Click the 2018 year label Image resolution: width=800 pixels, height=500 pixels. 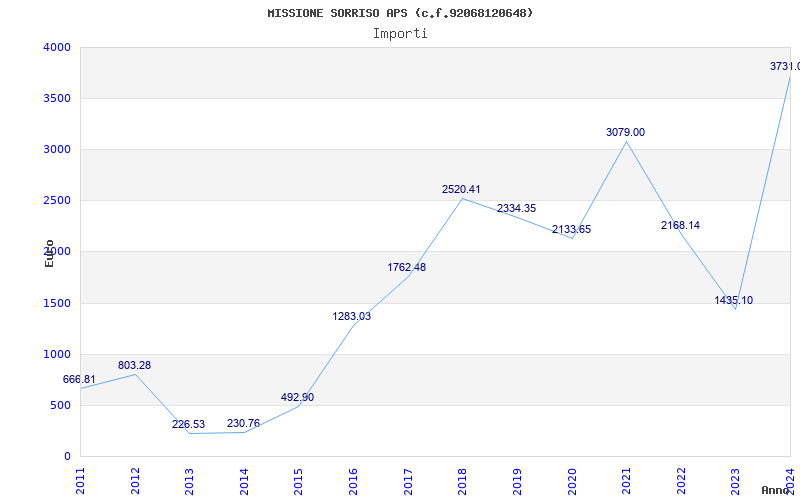(463, 481)
